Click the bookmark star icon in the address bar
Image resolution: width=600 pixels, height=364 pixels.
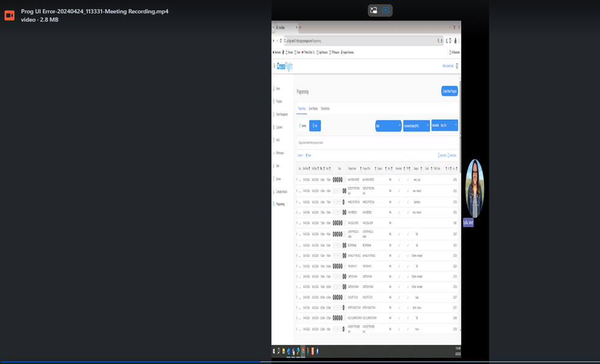click(441, 41)
